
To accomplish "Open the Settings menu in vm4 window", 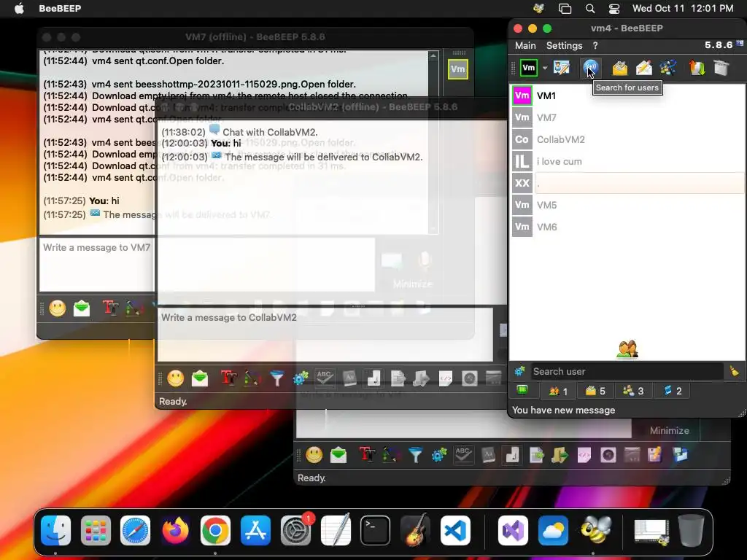I will 564,46.
